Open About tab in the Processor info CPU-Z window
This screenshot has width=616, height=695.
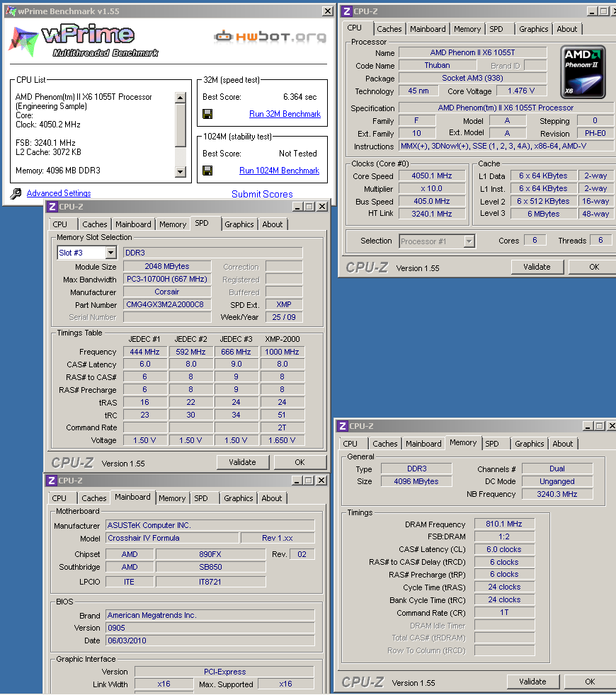click(x=566, y=29)
